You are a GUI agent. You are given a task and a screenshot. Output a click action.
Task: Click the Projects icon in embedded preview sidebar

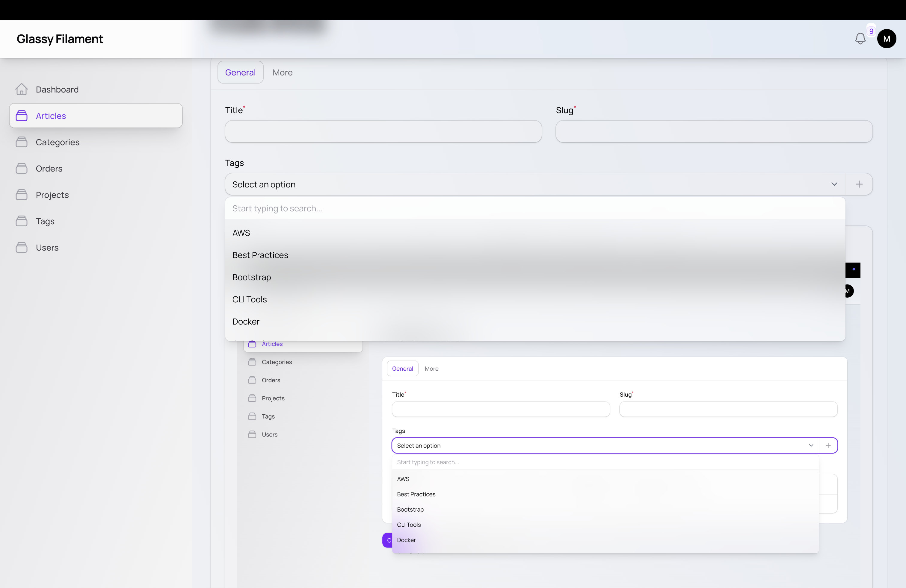[252, 398]
